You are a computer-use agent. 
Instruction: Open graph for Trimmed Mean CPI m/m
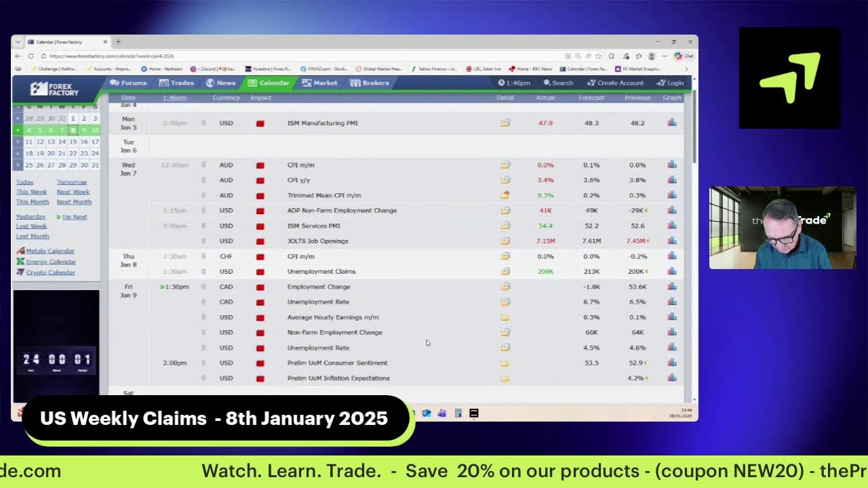(672, 195)
